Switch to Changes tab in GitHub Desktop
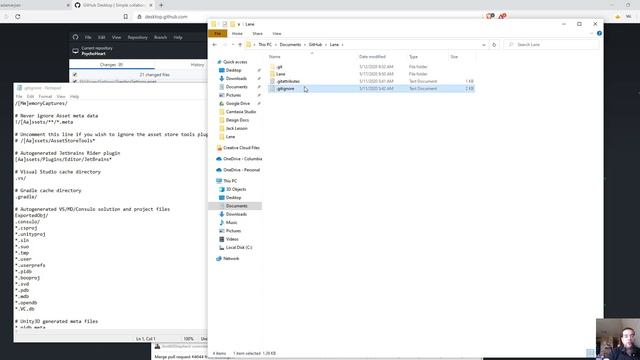Screen dimensions: 640x360 111,64
